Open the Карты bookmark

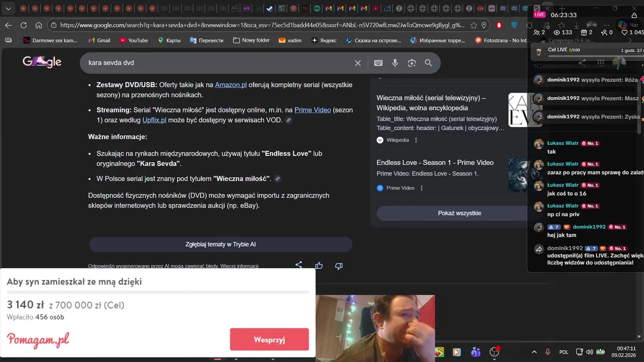(169, 40)
